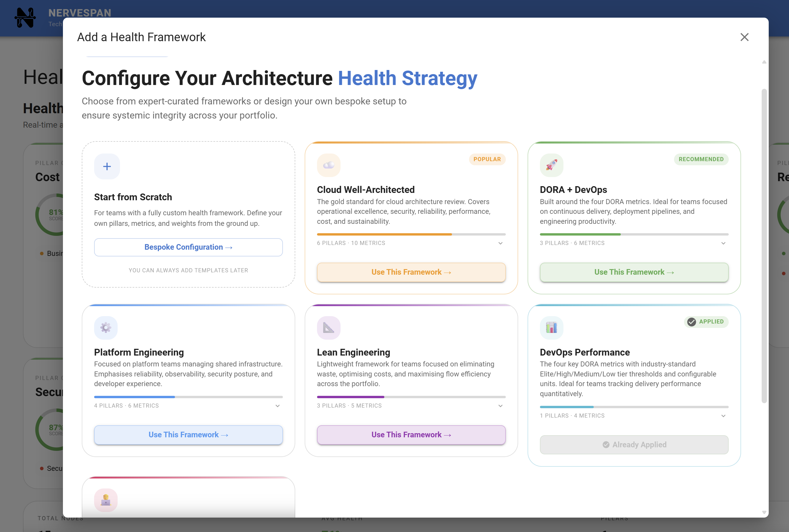Click the rocket icon on DORA + DevOps
The width and height of the screenshot is (789, 532).
pos(552,165)
